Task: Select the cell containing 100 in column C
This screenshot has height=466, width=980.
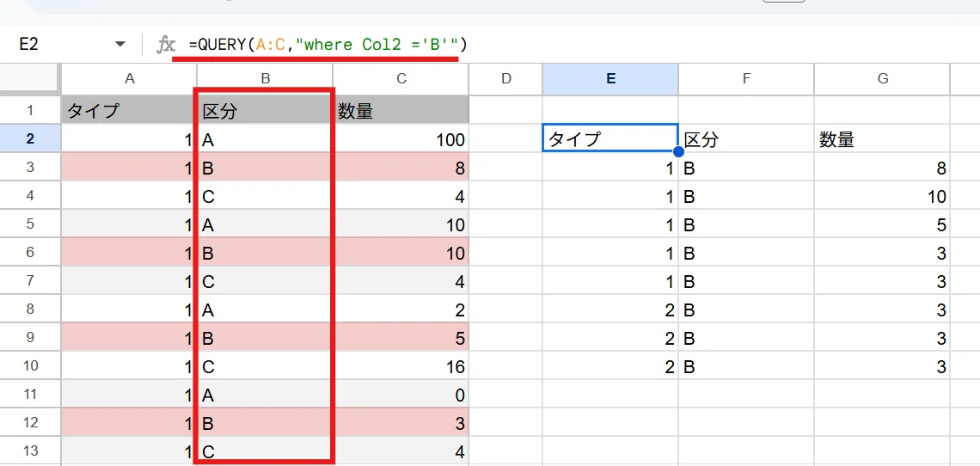Action: tap(401, 138)
